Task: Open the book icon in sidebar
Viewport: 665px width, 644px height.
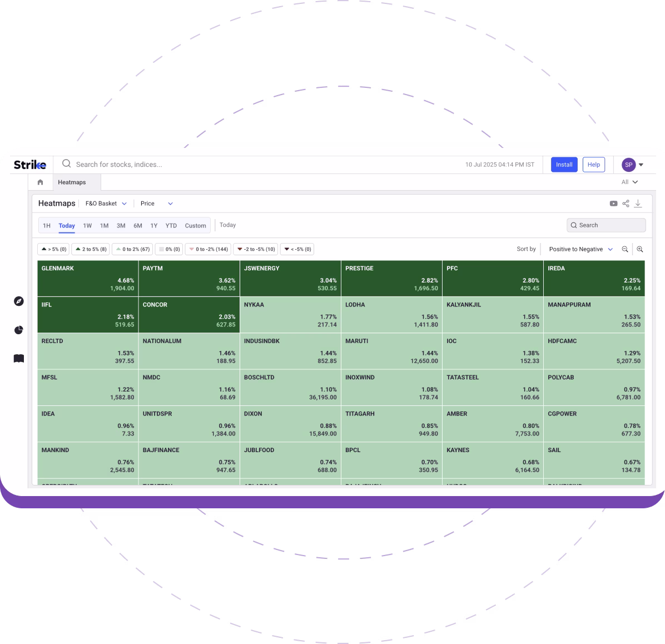Action: coord(18,359)
